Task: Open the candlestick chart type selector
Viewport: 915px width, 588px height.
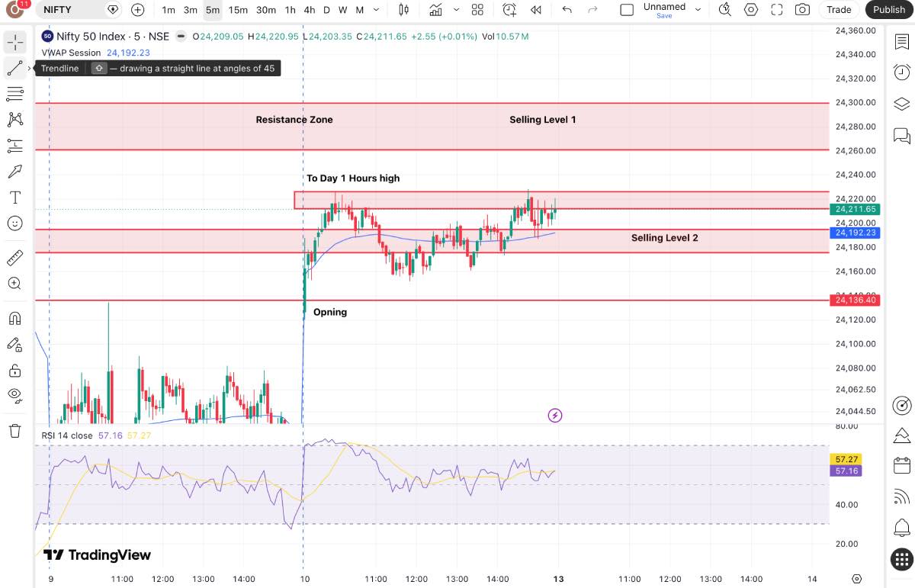Action: pos(404,10)
